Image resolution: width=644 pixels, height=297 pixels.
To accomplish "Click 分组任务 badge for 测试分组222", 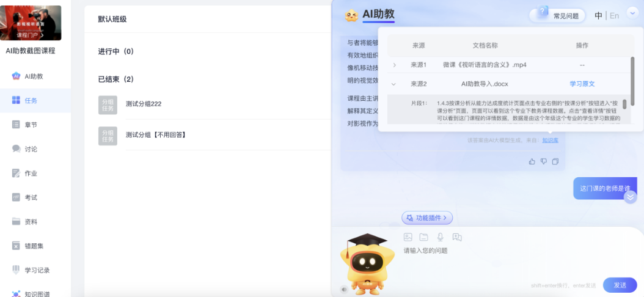I will (108, 105).
